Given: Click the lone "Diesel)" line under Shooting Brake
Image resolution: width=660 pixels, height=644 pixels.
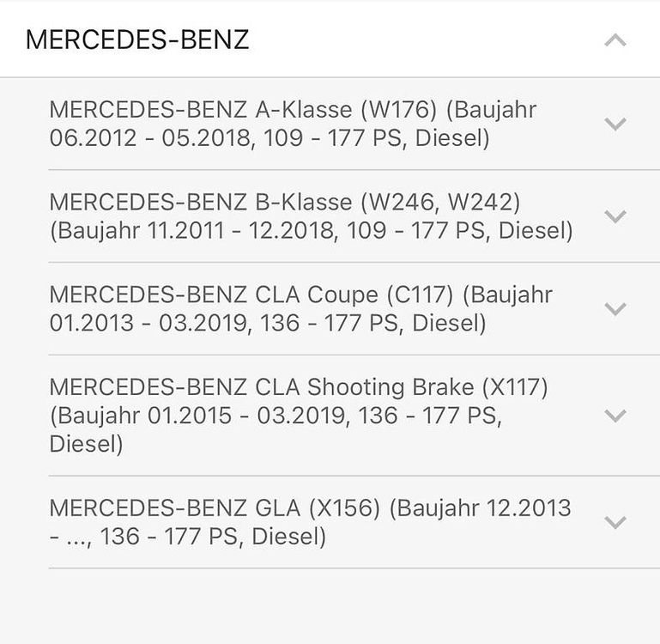Looking at the screenshot, I should [x=86, y=444].
